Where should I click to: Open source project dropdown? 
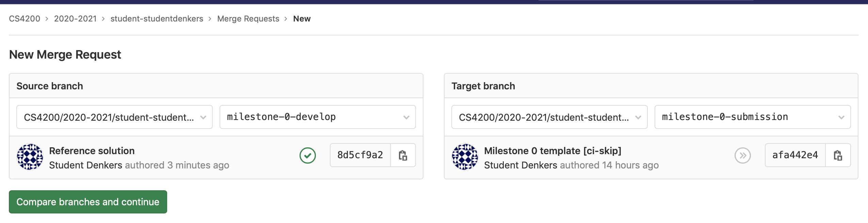coord(114,117)
